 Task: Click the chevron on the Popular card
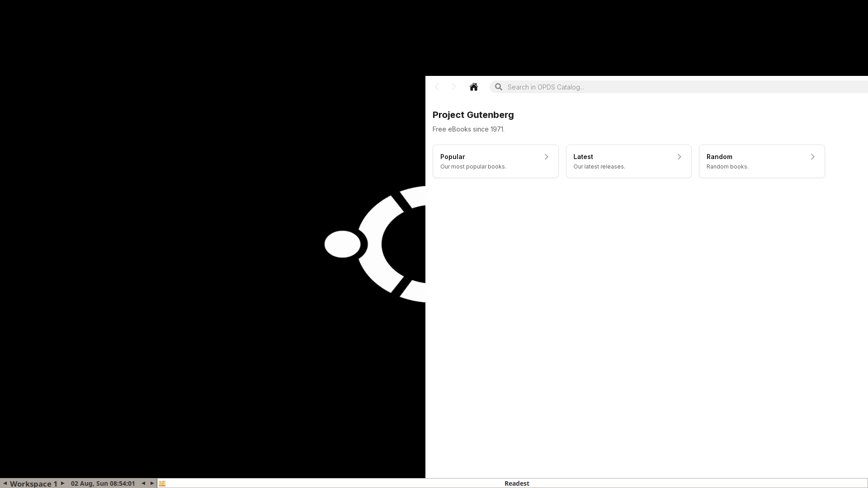546,157
